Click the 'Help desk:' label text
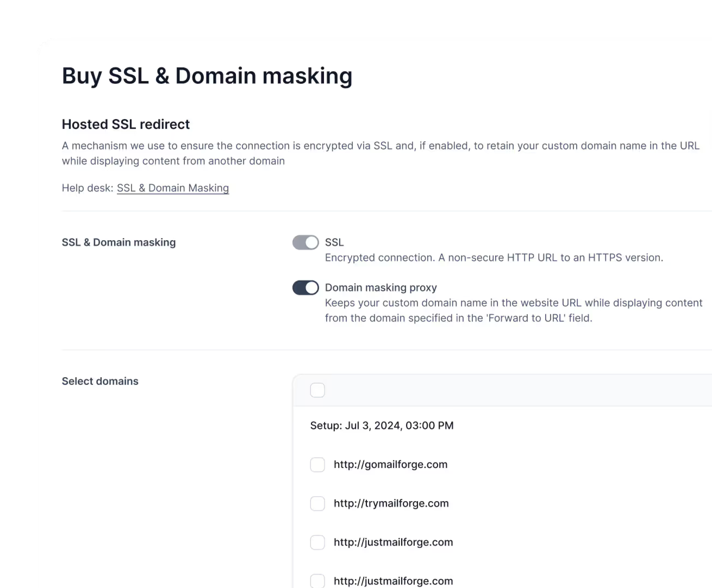This screenshot has width=712, height=588. 88,188
